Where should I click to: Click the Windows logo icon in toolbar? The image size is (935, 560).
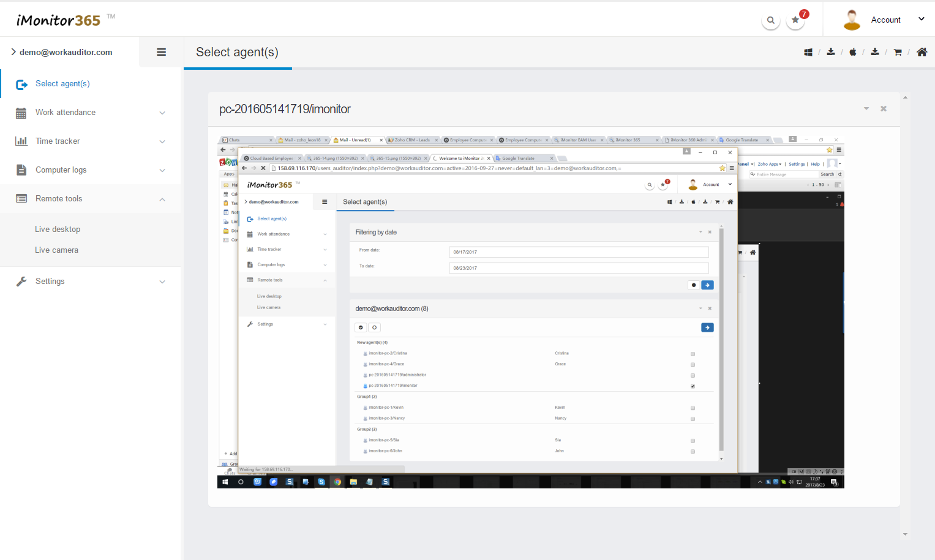point(808,53)
